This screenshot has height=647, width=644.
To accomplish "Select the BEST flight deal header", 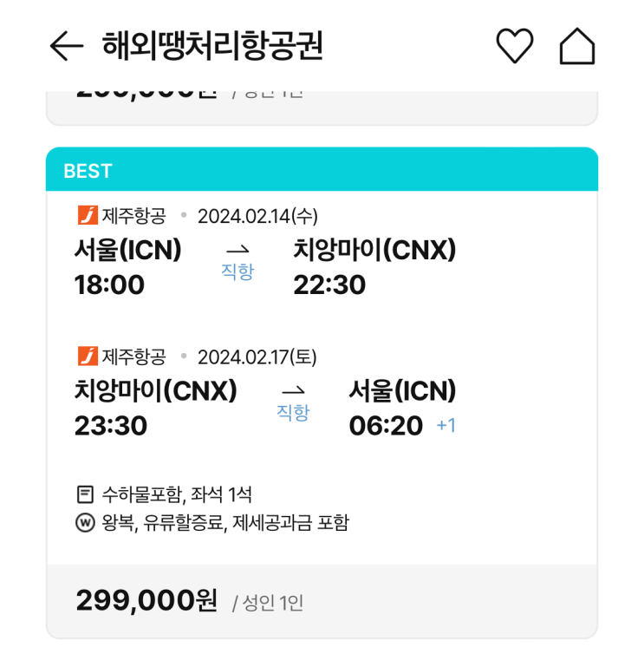I will click(322, 170).
